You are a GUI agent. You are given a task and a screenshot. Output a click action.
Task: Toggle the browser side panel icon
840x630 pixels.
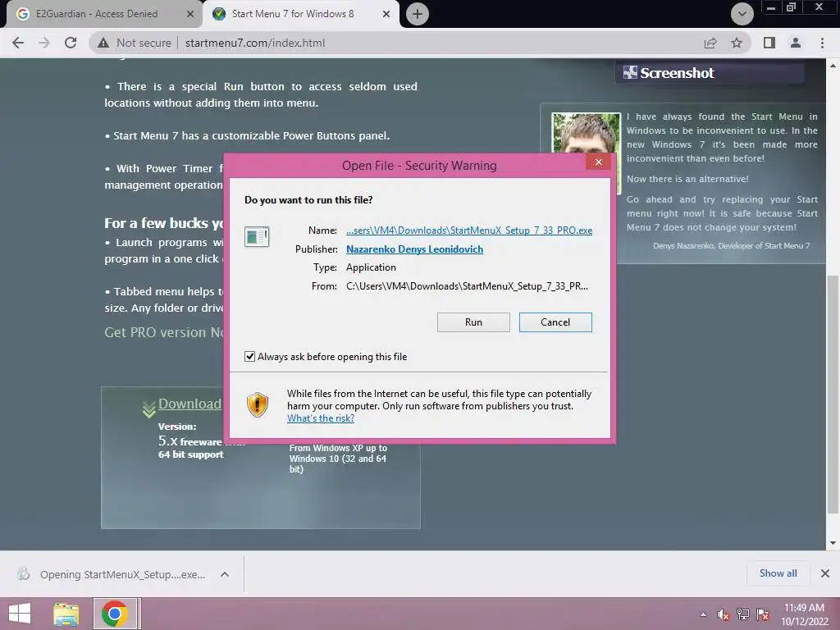769,43
